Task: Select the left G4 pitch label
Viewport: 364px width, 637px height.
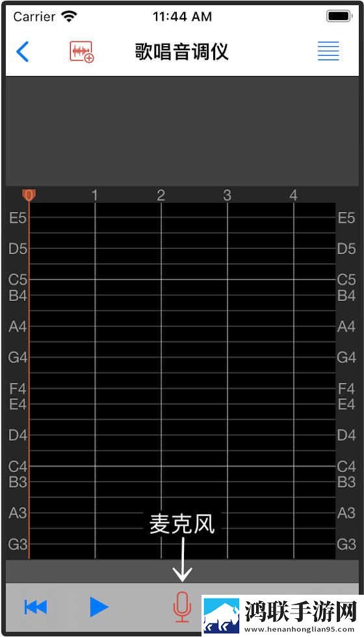Action: point(18,357)
